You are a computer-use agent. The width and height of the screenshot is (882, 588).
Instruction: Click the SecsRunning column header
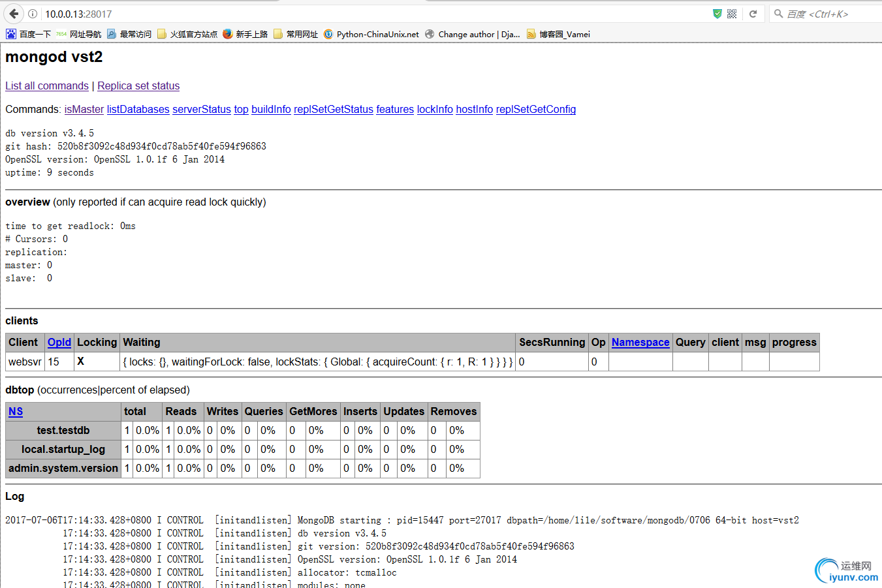coord(552,342)
